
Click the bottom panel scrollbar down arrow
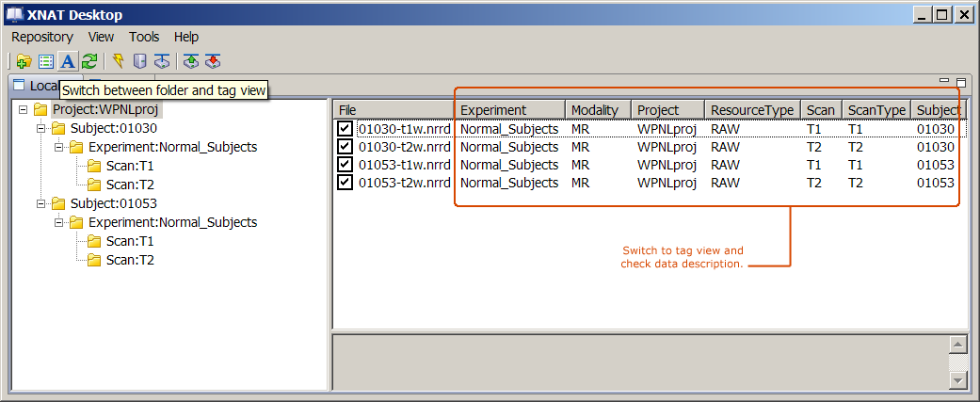pos(958,379)
